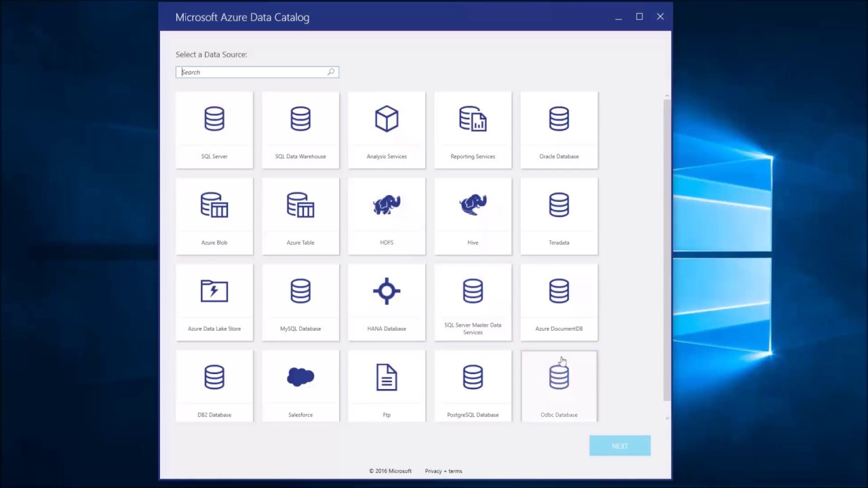Pick Oracle Database from the list
Screen dimensions: 868x488
pyautogui.click(x=559, y=129)
